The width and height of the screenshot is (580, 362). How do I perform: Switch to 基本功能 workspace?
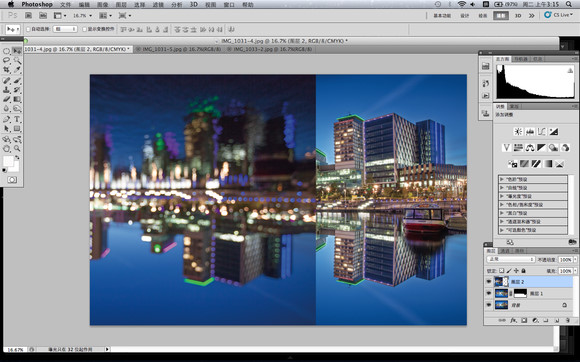[x=442, y=16]
